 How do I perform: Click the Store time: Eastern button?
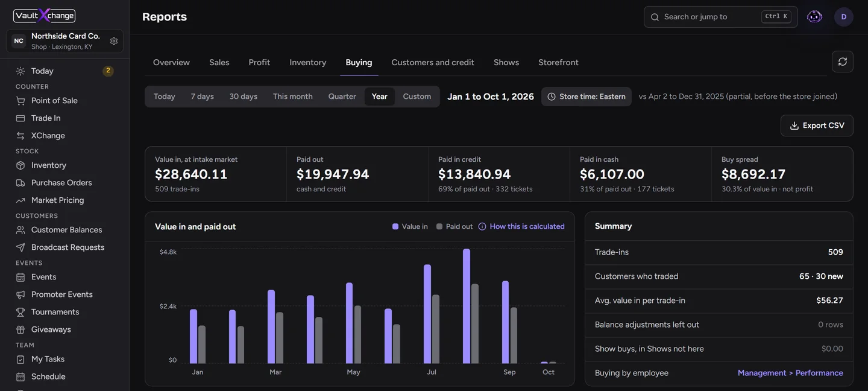587,97
